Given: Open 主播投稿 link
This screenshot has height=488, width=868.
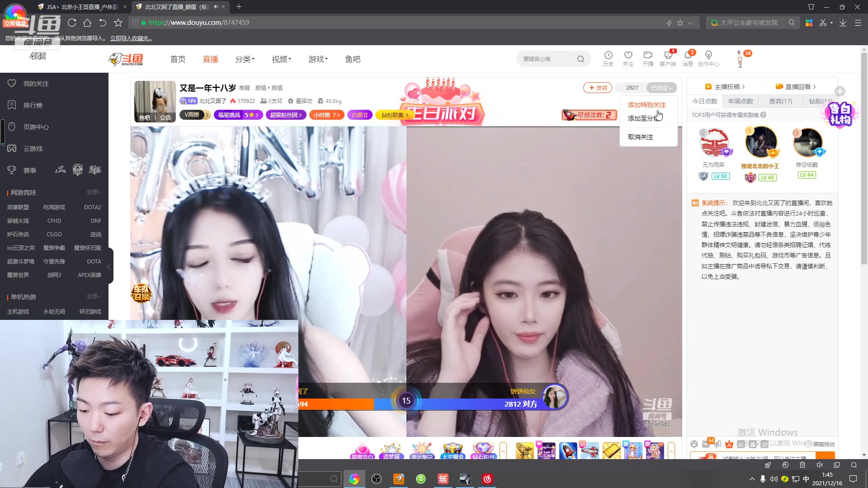Looking at the screenshot, I should 725,87.
